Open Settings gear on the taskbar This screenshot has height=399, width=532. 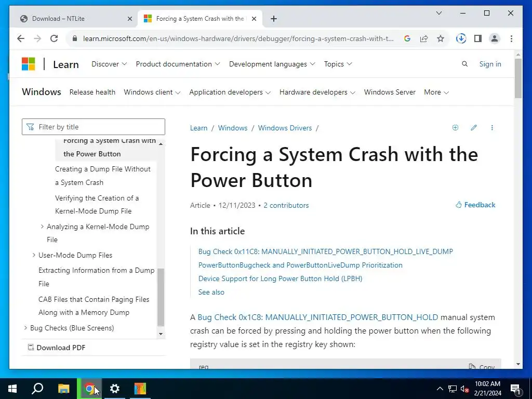pyautogui.click(x=115, y=389)
